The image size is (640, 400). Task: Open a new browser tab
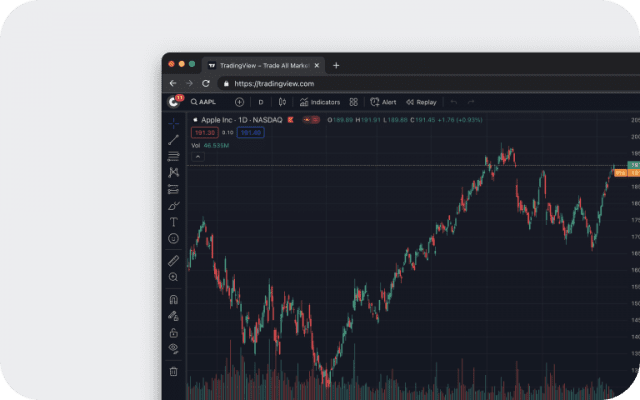click(x=336, y=65)
